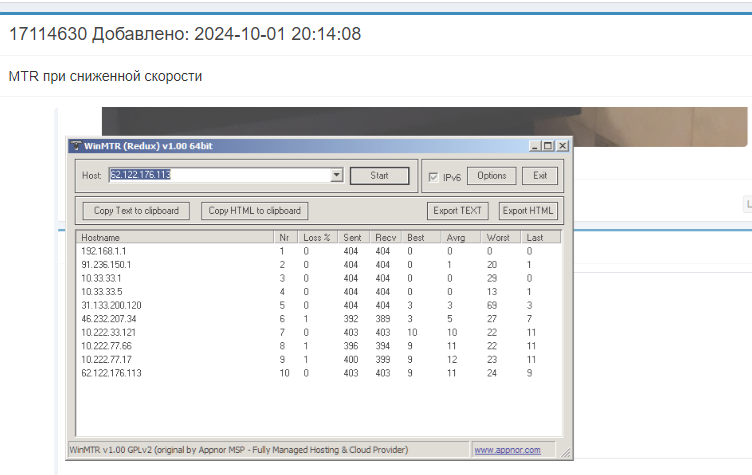Viewport: 752px width, 475px height.
Task: Click the Exit button
Action: point(540,176)
